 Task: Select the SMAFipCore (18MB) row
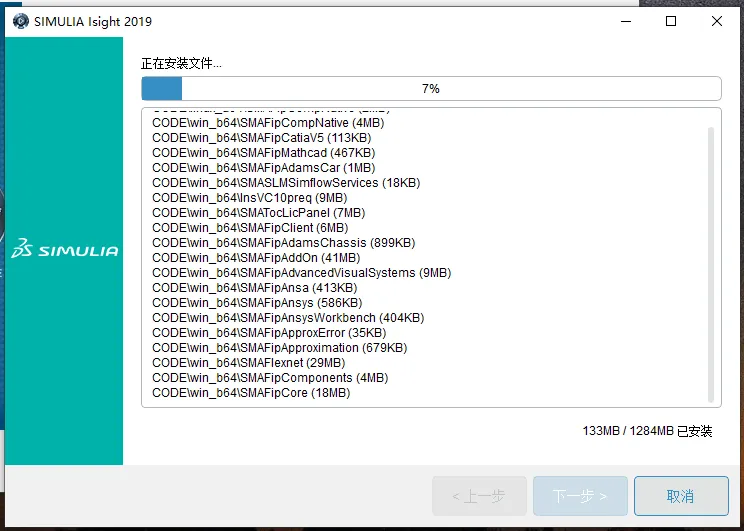(251, 393)
